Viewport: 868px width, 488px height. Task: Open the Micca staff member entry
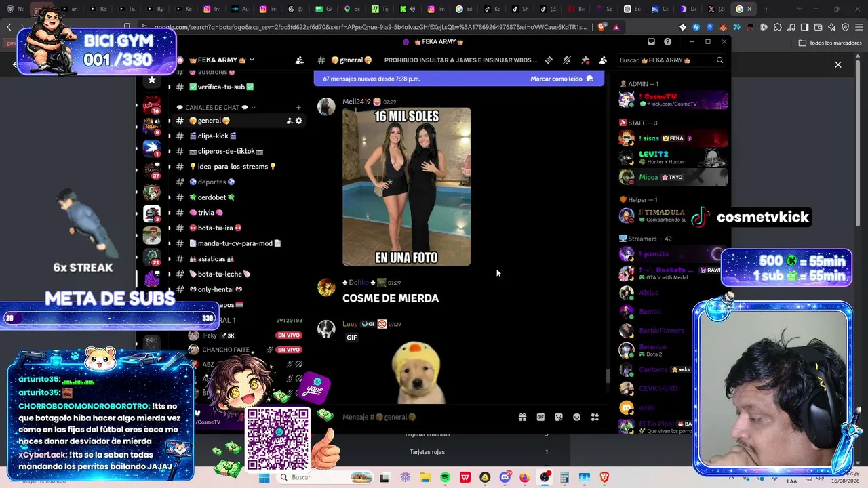[673, 177]
